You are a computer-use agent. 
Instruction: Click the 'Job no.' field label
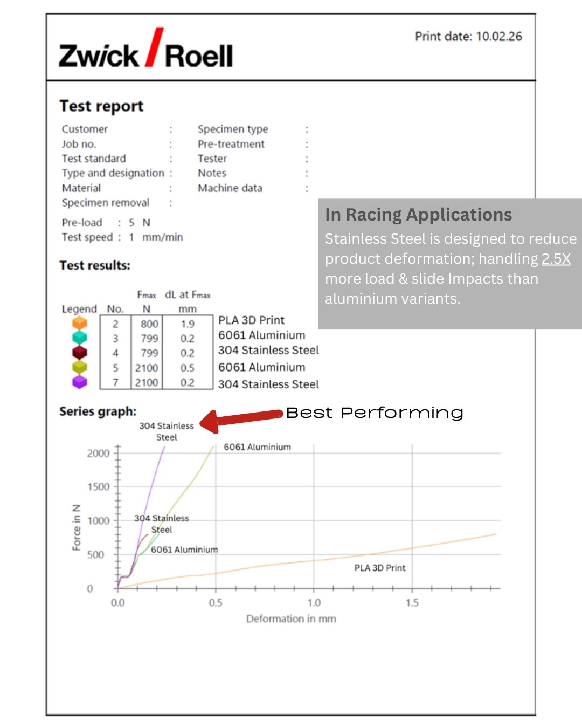79,144
